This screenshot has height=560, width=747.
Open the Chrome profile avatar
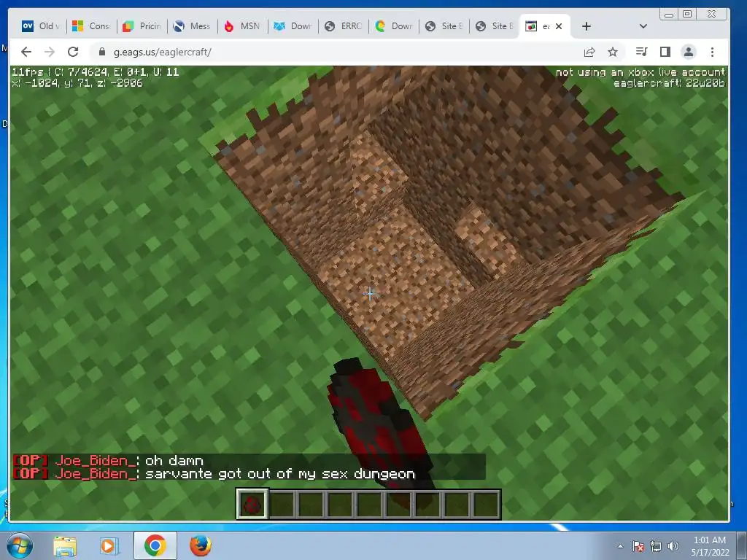pos(689,52)
